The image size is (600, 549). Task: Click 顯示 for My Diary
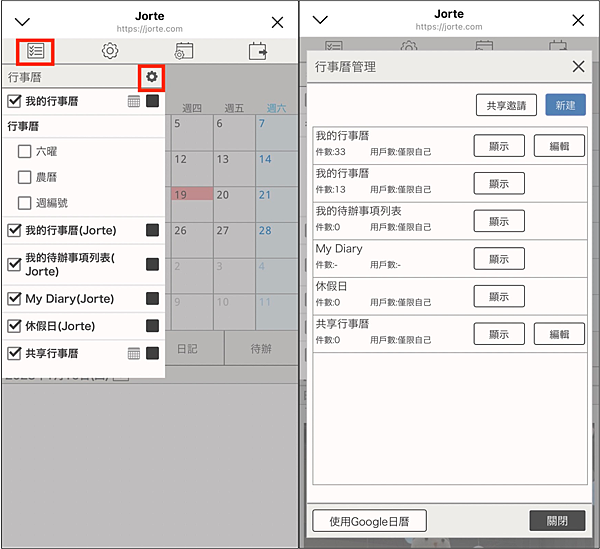click(499, 259)
